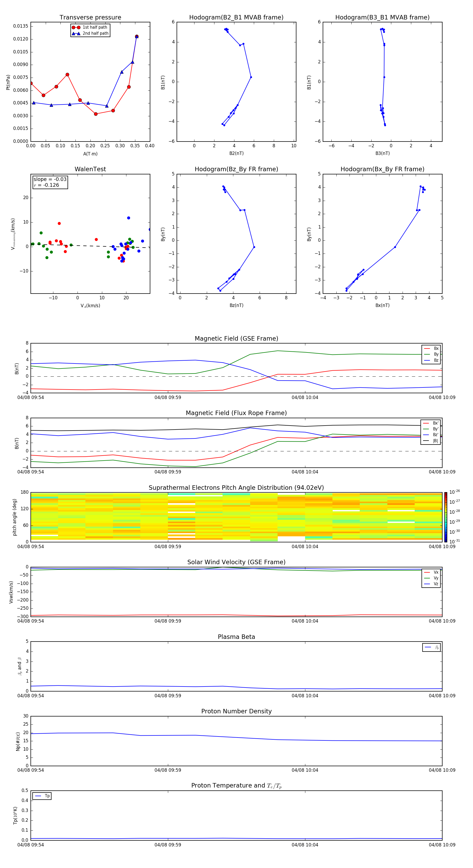Click 'r = -0.126' annotation text

click(x=47, y=185)
